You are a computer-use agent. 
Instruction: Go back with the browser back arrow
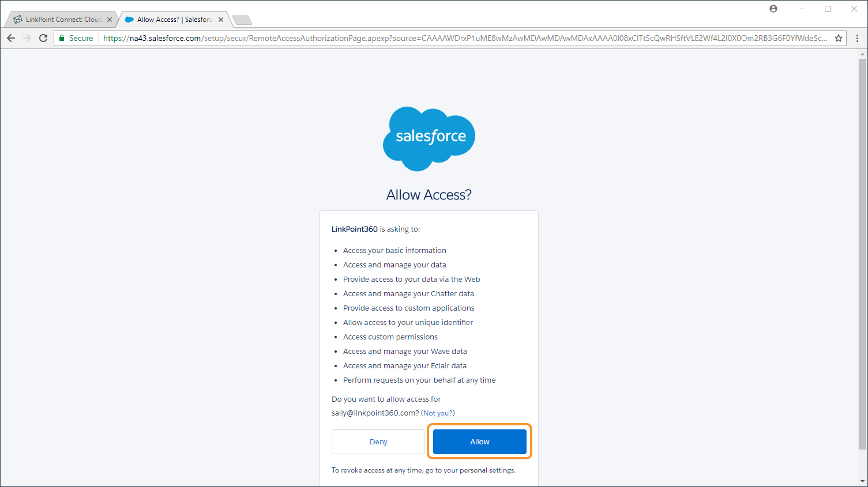(x=11, y=38)
